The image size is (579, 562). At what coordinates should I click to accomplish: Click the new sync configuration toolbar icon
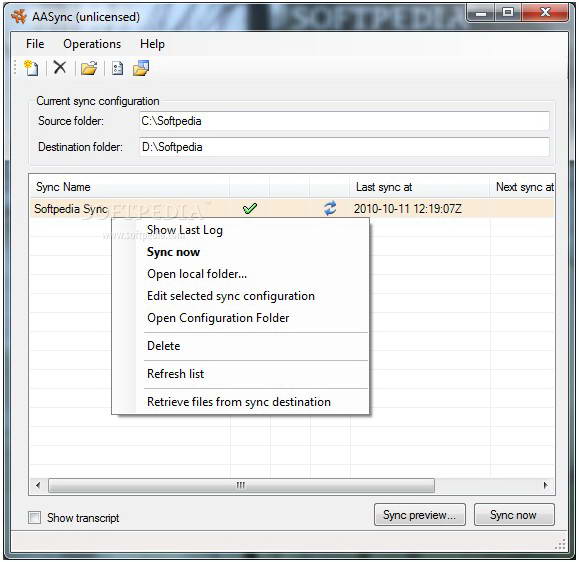point(31,68)
